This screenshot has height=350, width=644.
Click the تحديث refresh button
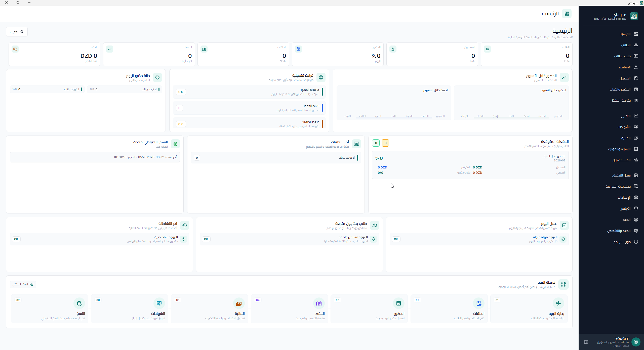tap(17, 32)
